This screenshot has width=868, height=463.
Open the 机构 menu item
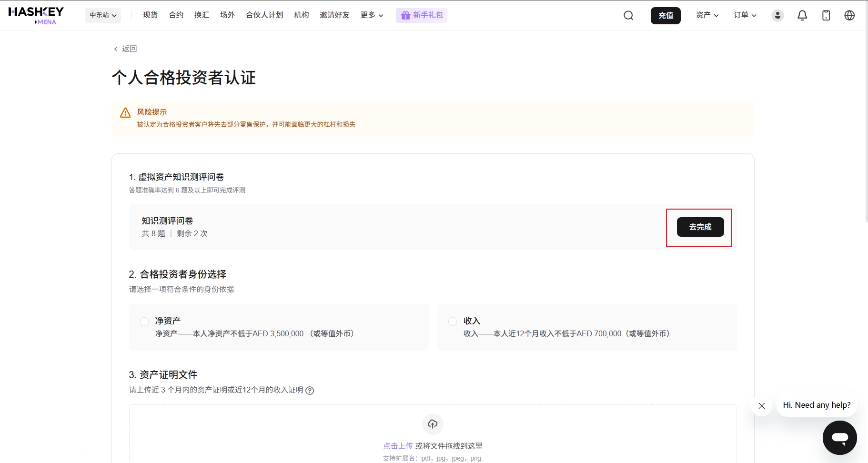pos(302,15)
